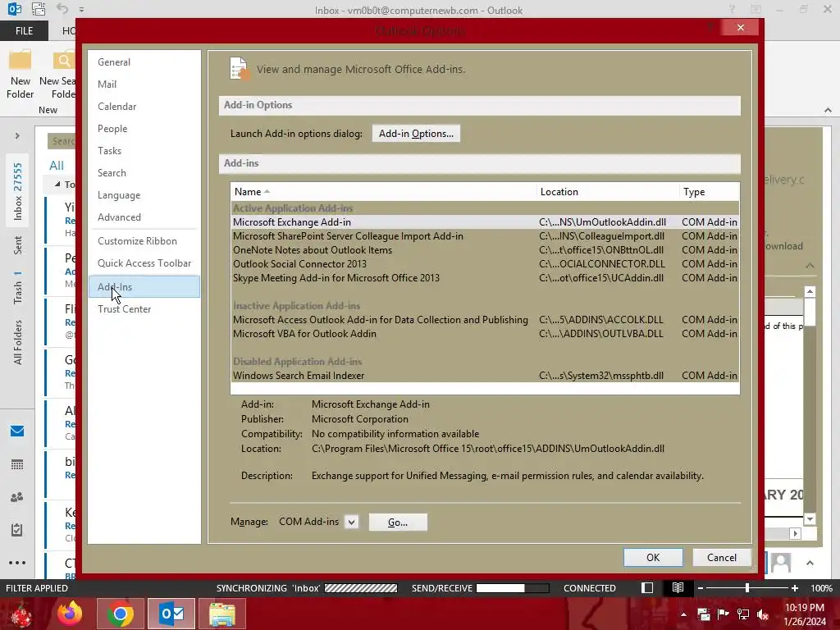This screenshot has height=630, width=840.
Task: Show hidden system tray icons
Action: point(683,614)
